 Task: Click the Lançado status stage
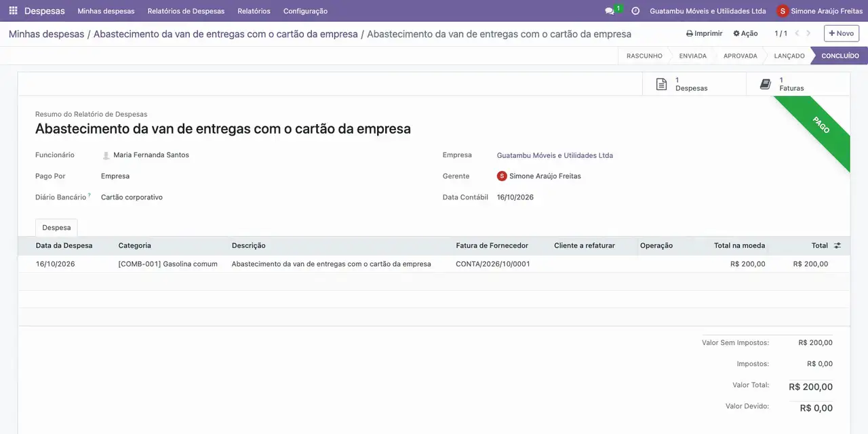click(789, 56)
